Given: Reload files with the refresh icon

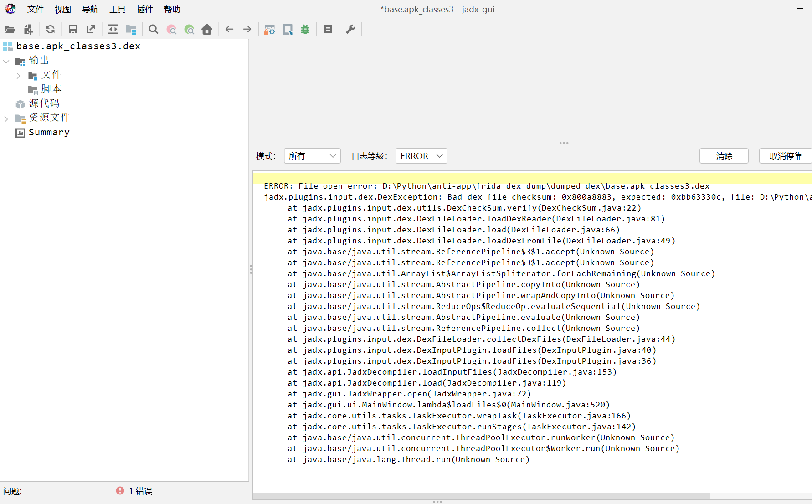Looking at the screenshot, I should pos(50,30).
